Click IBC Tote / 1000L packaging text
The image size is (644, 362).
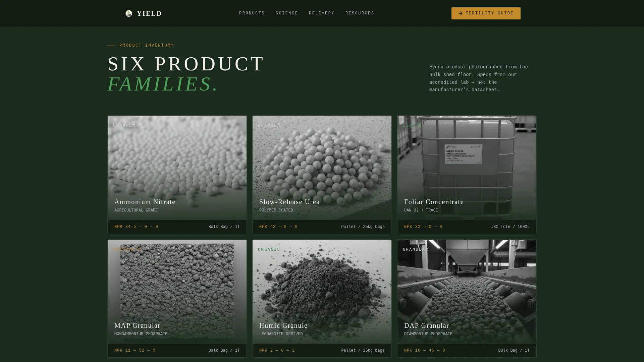coord(510,227)
